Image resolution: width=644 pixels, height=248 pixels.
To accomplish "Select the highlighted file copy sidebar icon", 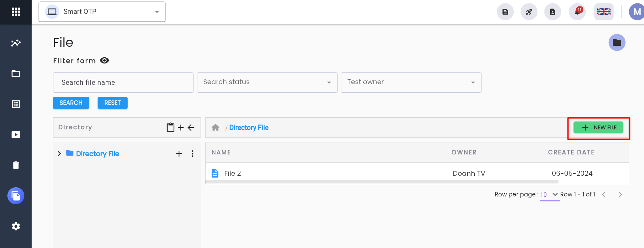I will pos(16,196).
